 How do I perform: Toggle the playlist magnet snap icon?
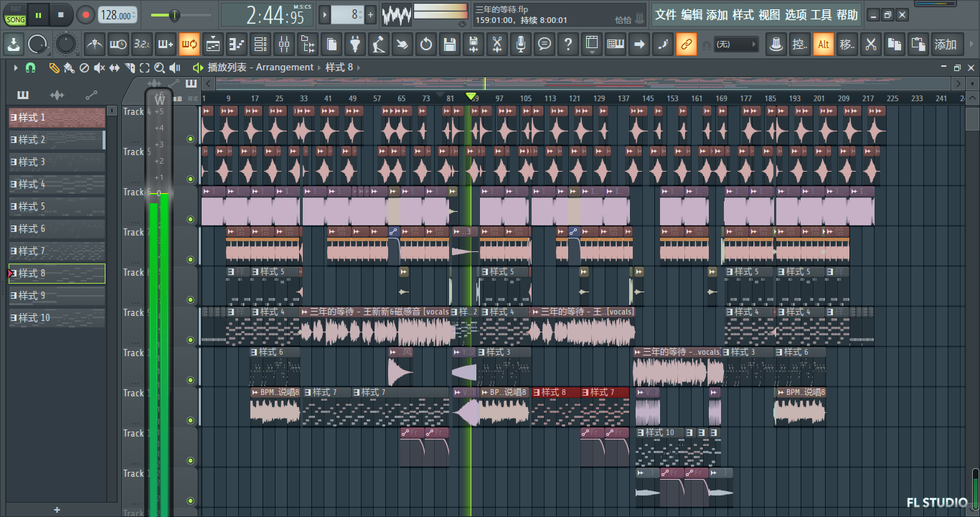click(30, 67)
